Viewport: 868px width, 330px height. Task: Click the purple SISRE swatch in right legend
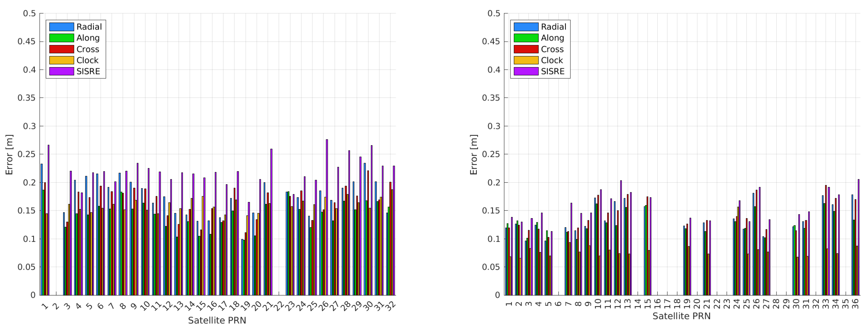[526, 72]
